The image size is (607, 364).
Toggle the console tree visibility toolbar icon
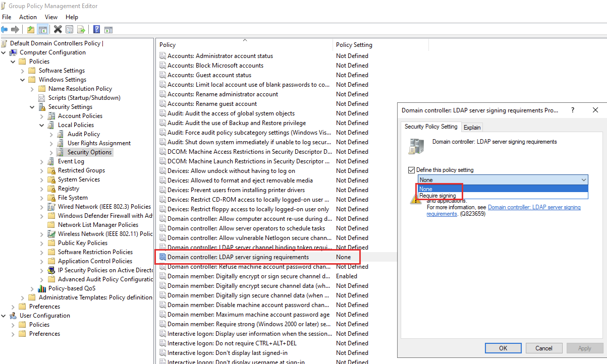pos(43,29)
